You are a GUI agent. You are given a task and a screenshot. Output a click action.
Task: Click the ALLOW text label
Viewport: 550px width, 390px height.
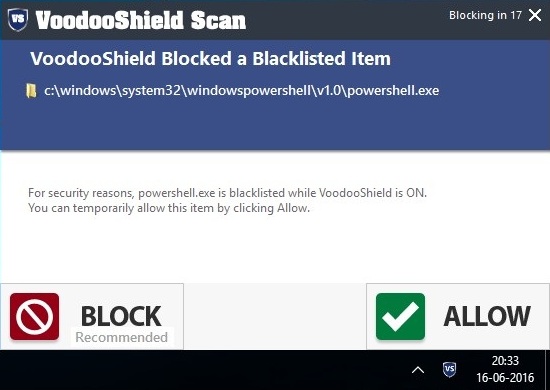point(487,316)
